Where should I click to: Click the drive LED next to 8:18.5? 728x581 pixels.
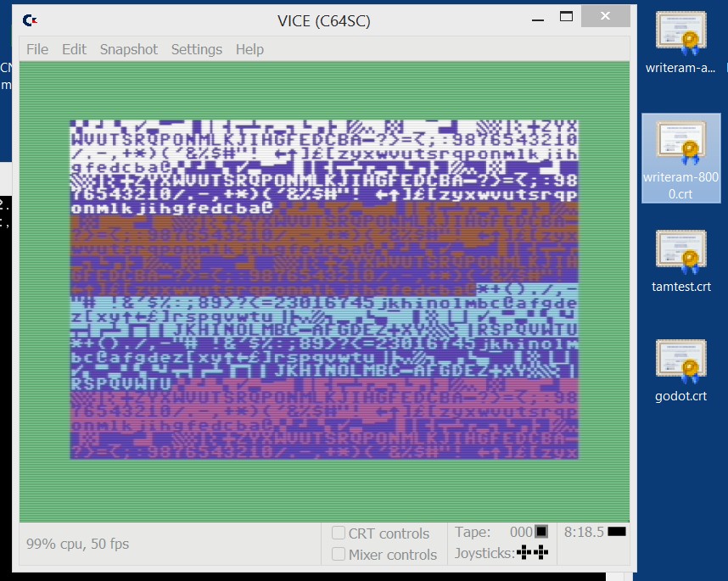click(617, 531)
